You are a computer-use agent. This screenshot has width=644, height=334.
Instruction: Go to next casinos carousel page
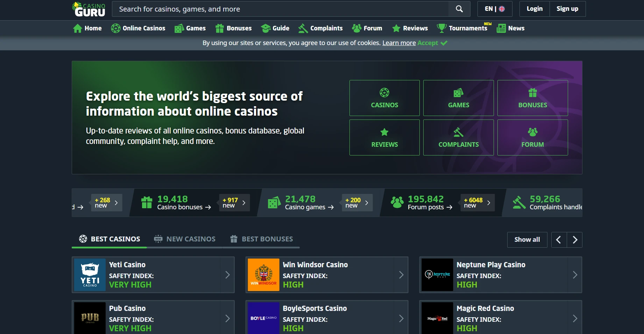click(574, 240)
